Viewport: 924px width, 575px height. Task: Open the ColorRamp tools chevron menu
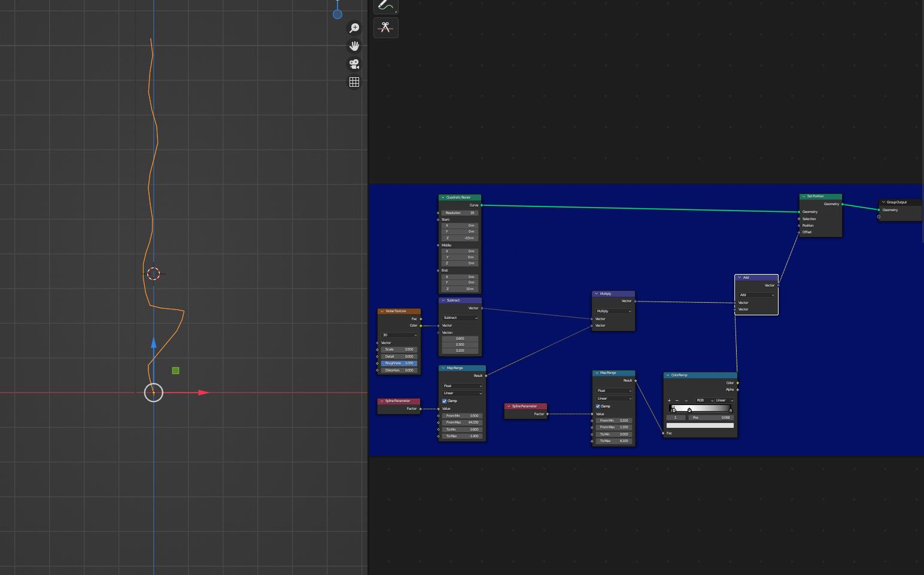coord(686,400)
